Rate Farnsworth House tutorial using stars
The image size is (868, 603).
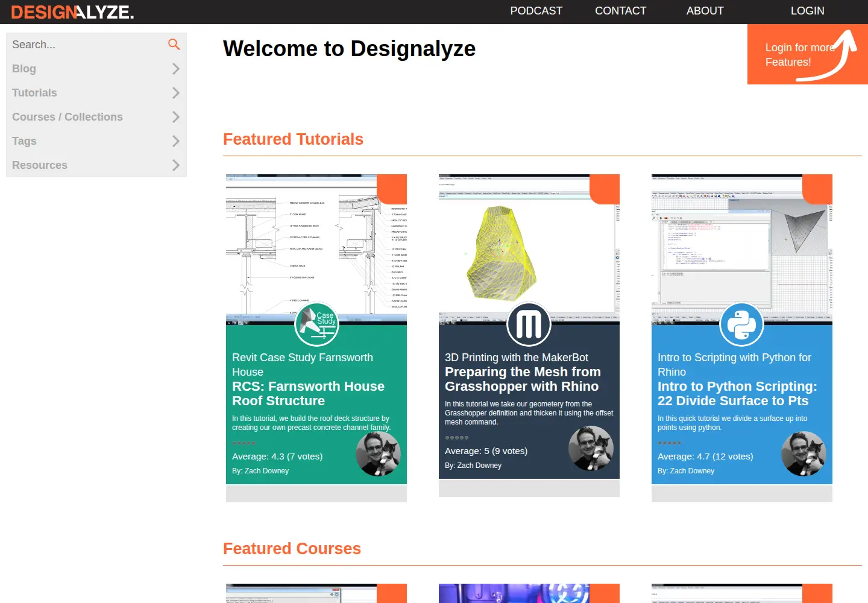(x=244, y=443)
